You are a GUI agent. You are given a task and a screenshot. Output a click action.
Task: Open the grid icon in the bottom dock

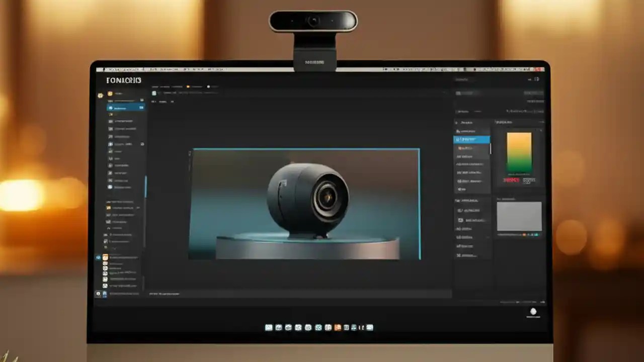pos(347,327)
